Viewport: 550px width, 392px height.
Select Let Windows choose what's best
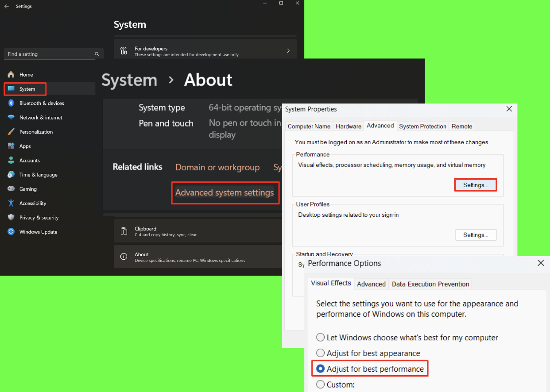[x=321, y=338]
